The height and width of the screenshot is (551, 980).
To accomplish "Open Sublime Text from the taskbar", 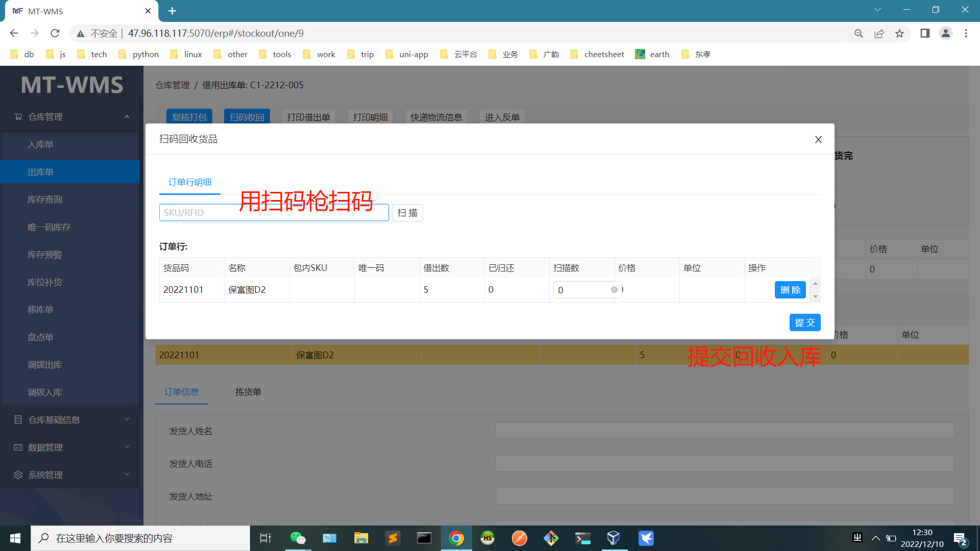I will [393, 538].
